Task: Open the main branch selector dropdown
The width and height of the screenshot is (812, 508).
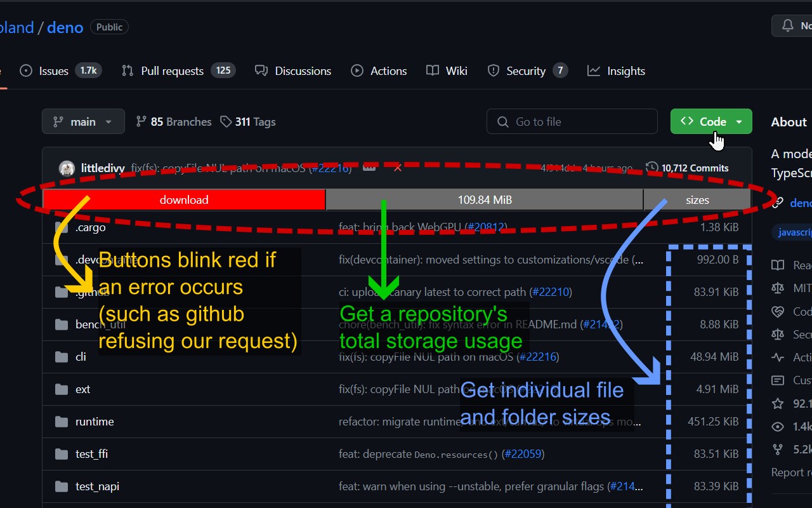Action: coord(83,121)
